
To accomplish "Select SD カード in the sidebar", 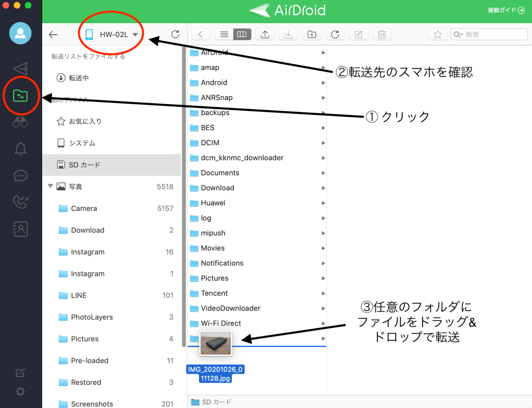I will [x=83, y=165].
